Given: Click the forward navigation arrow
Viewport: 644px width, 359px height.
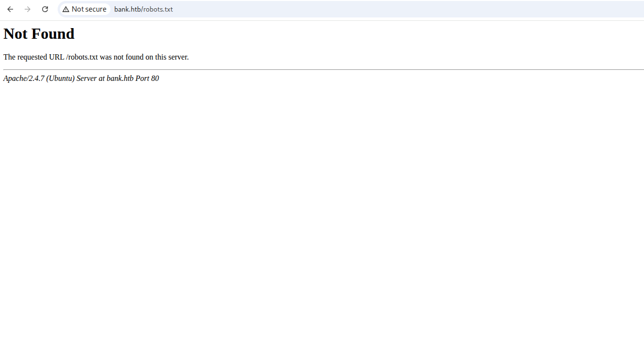Looking at the screenshot, I should click(x=28, y=9).
